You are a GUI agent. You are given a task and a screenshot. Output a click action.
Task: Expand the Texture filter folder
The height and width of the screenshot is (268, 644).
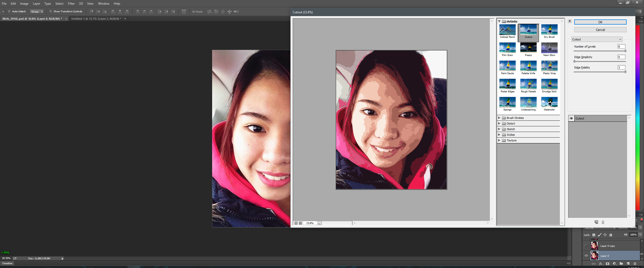(499, 140)
